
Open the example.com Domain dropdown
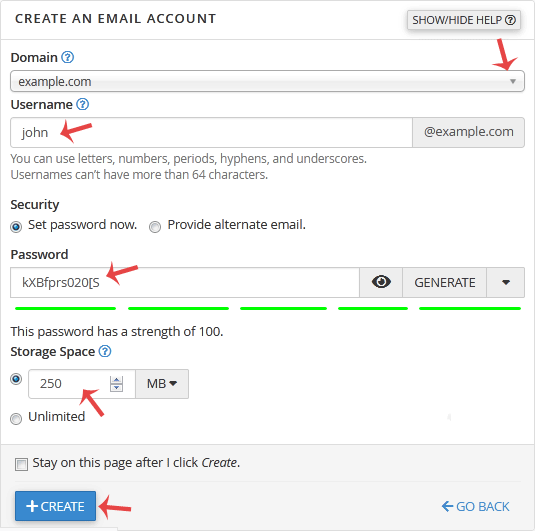point(268,81)
